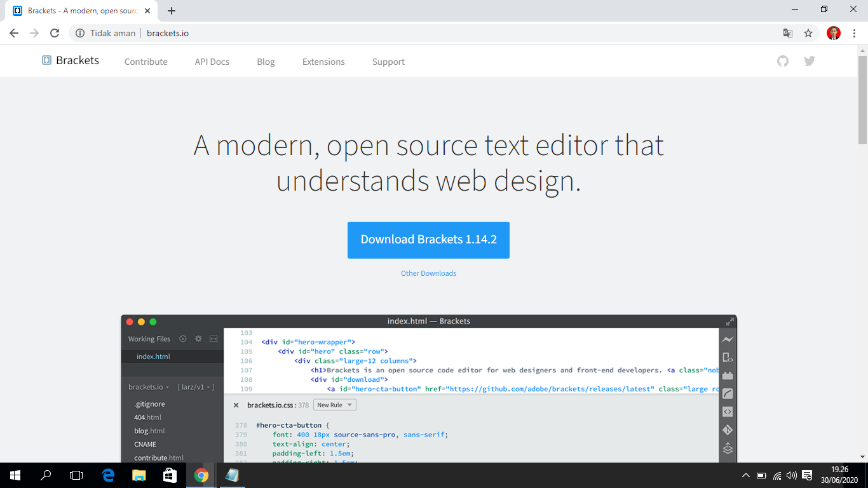Click the Twitter icon in the page header
Image resolution: width=868 pixels, height=488 pixels.
[809, 61]
